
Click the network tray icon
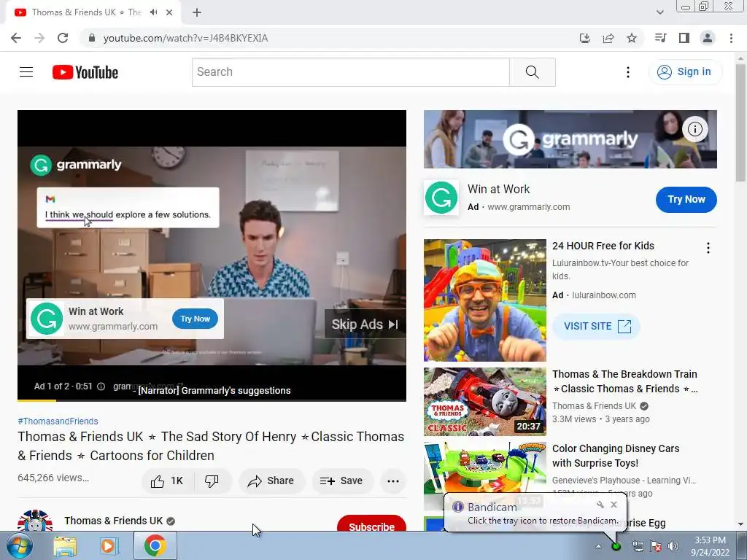(638, 546)
